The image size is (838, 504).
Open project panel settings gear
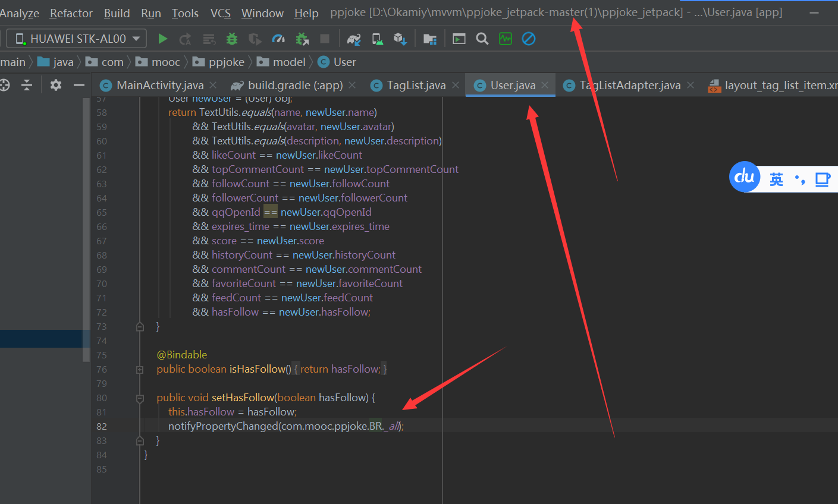(x=56, y=85)
